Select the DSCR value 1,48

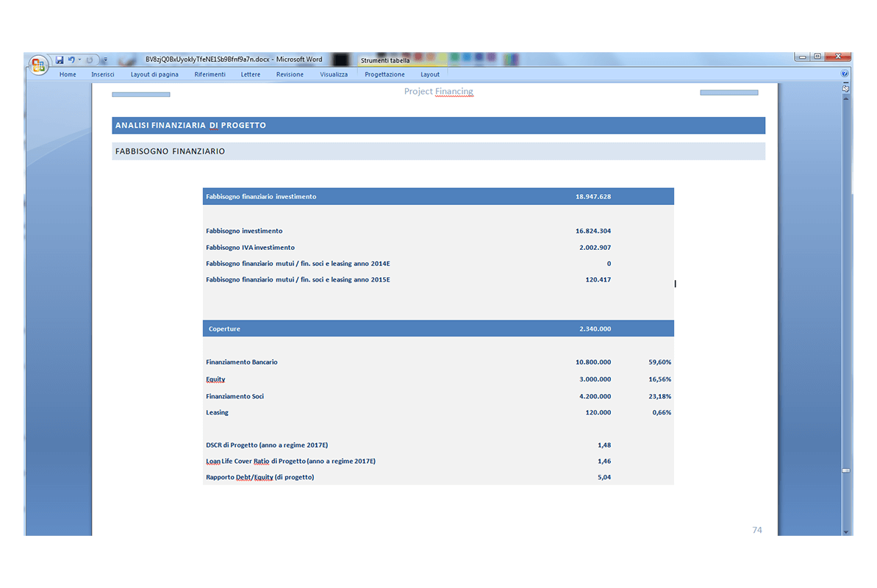point(604,445)
